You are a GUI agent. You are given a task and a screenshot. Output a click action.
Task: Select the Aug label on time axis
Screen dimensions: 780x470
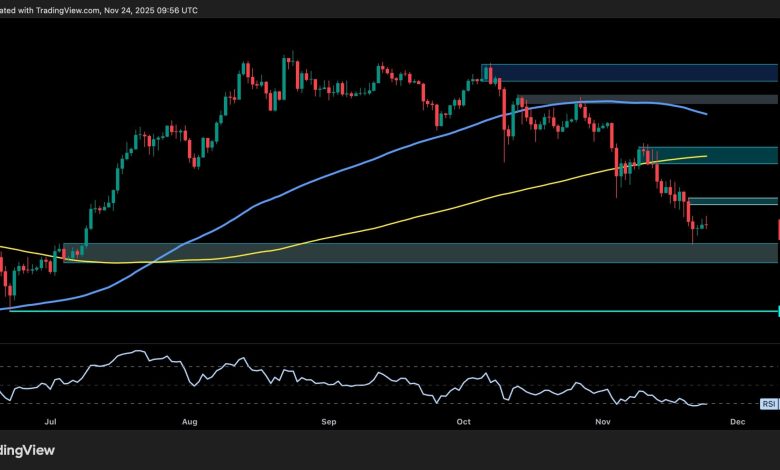tap(191, 423)
